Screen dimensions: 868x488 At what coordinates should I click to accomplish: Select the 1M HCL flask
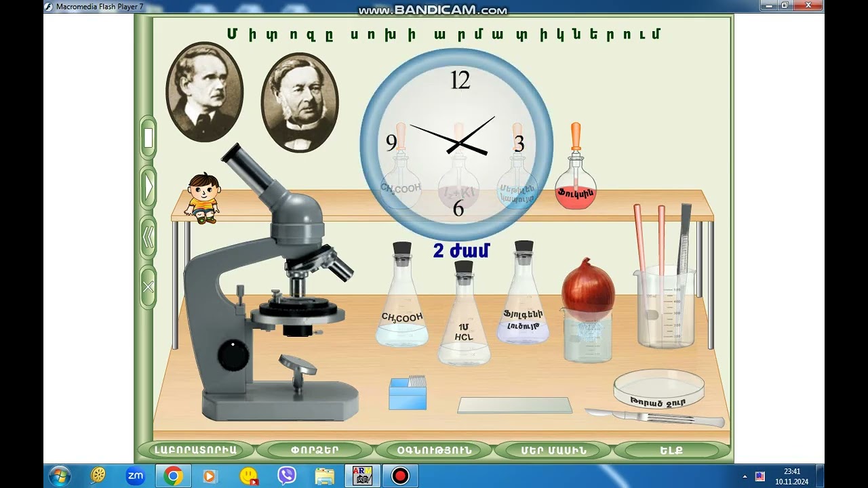(464, 313)
